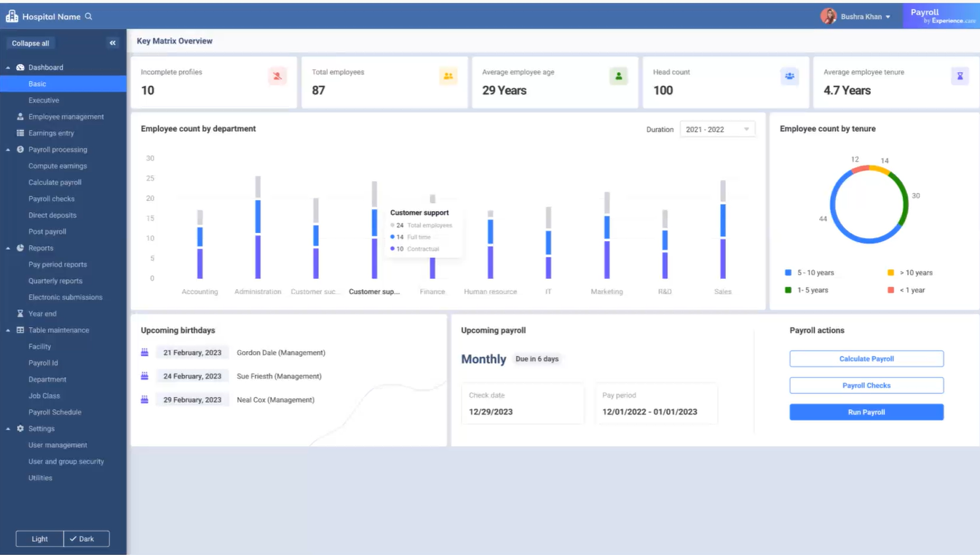Click the Average employee age green icon

619,76
